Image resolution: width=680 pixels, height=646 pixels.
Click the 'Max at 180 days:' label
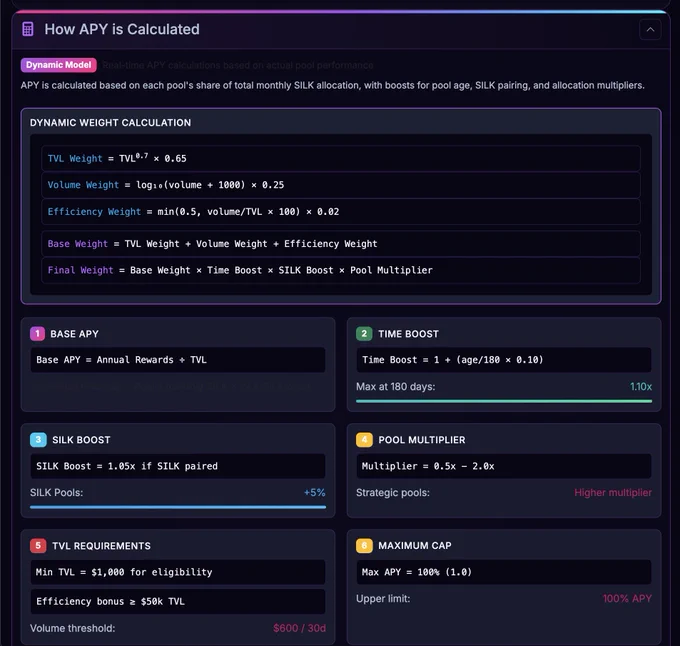pos(396,386)
